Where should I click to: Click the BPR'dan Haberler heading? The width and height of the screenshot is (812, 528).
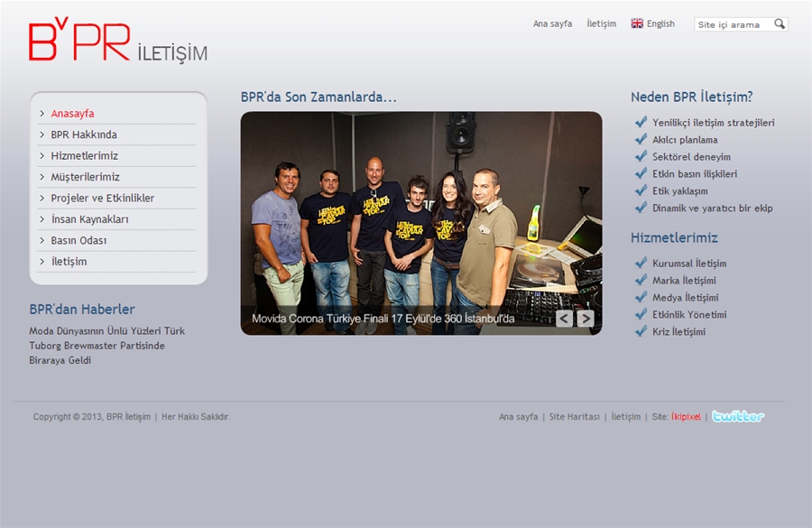point(82,310)
